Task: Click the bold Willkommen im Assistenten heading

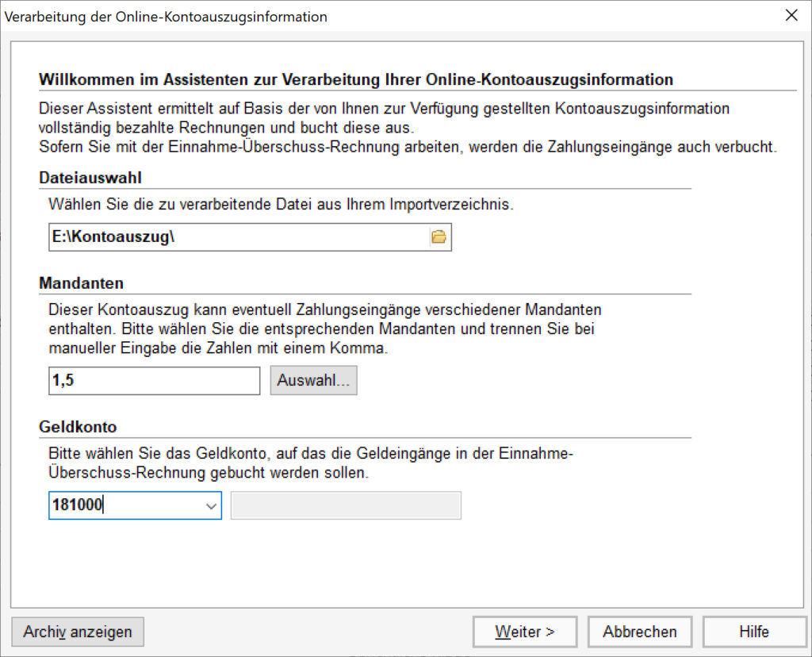Action: tap(356, 80)
